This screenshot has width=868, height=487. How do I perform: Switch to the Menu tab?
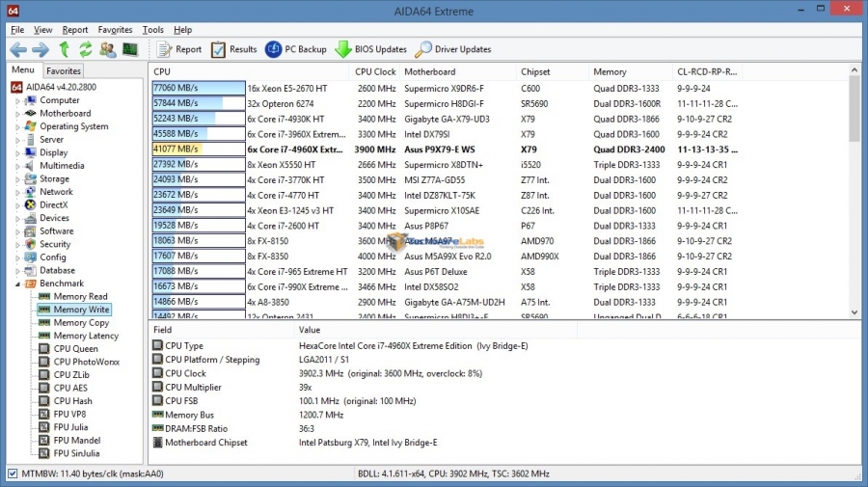click(x=23, y=69)
